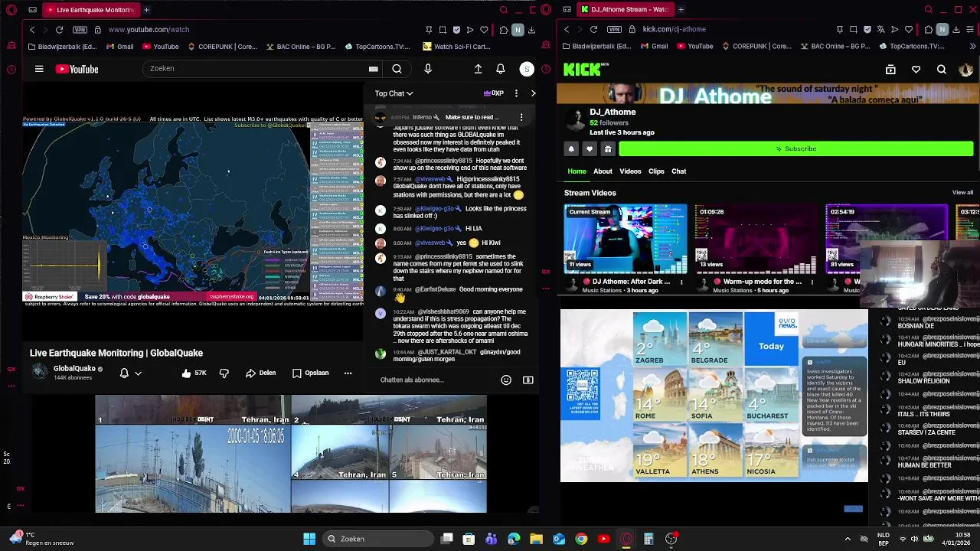Open more actions menu under the video
This screenshot has height=551, width=980.
(x=348, y=373)
